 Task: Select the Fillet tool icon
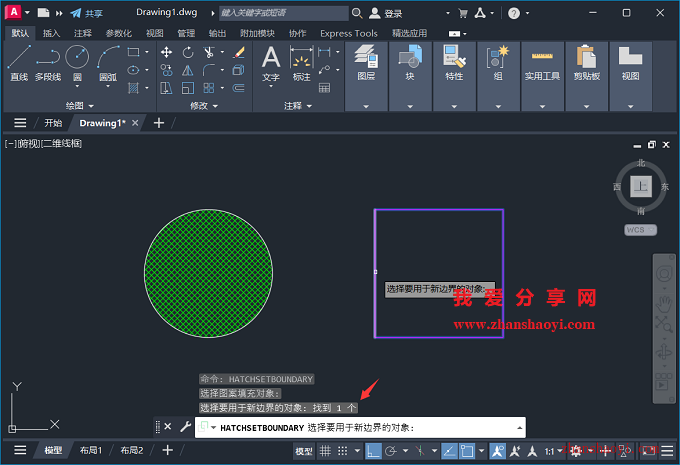[209, 70]
